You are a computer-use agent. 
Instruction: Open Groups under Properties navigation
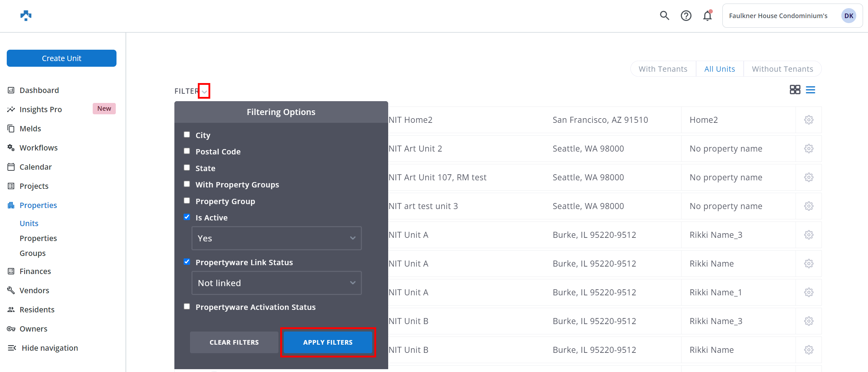(x=33, y=253)
